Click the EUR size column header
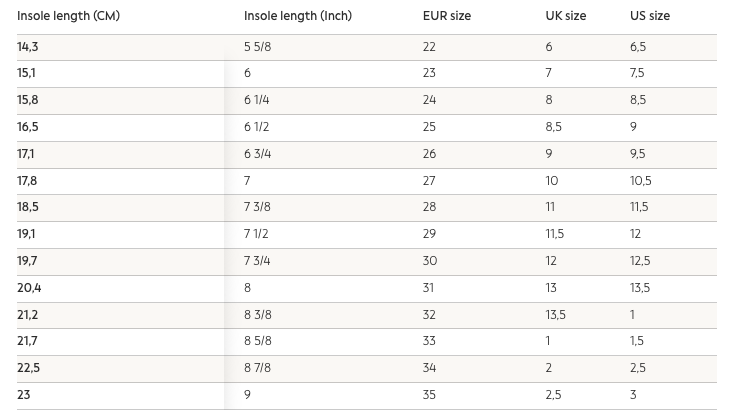This screenshot has width=737, height=420. pos(447,17)
